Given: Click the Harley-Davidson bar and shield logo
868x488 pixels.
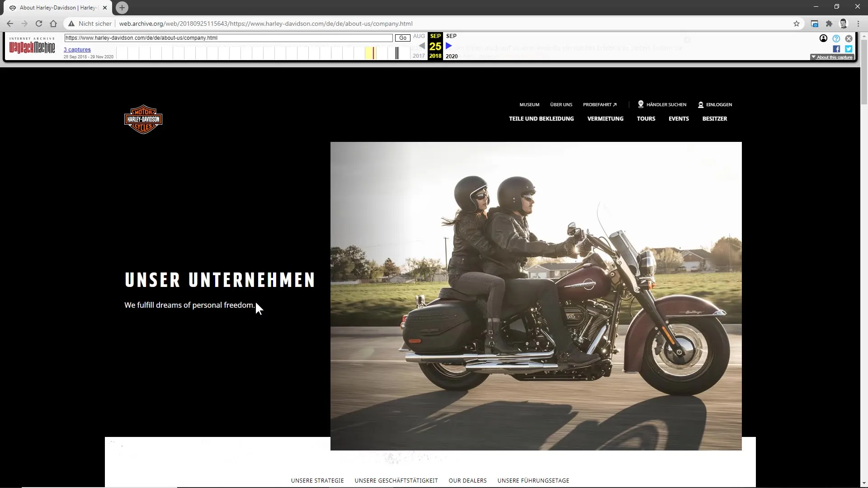Looking at the screenshot, I should (x=143, y=119).
